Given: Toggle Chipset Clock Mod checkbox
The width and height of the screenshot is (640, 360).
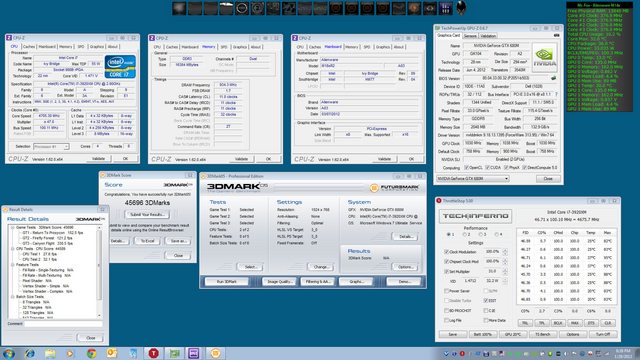Looking at the screenshot, I should 446,261.
